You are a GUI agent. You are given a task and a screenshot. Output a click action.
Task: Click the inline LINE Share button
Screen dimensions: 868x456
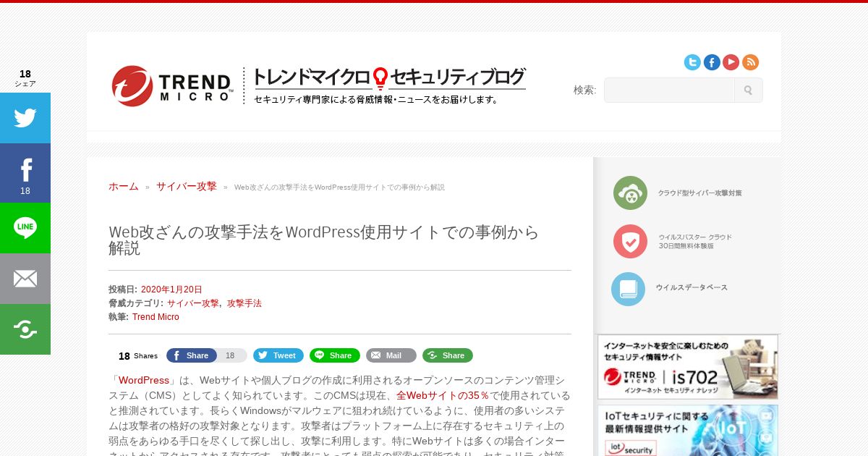[x=335, y=355]
